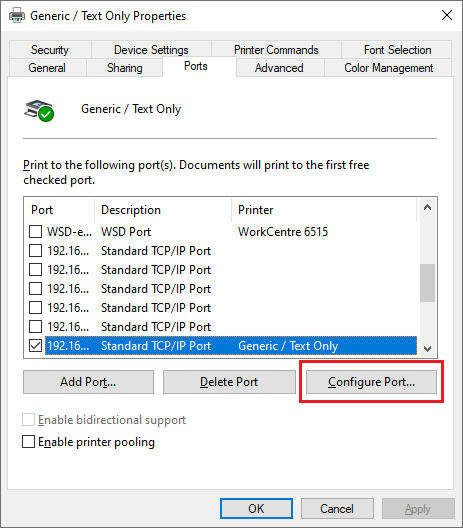The image size is (463, 528).
Task: Open the Font Selection tab
Action: click(x=397, y=50)
